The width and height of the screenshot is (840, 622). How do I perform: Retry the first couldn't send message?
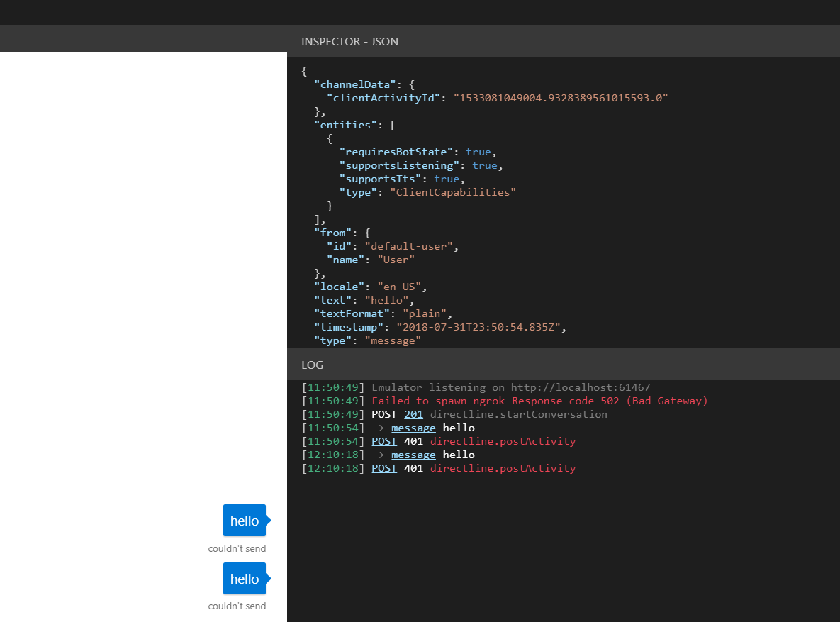(237, 548)
